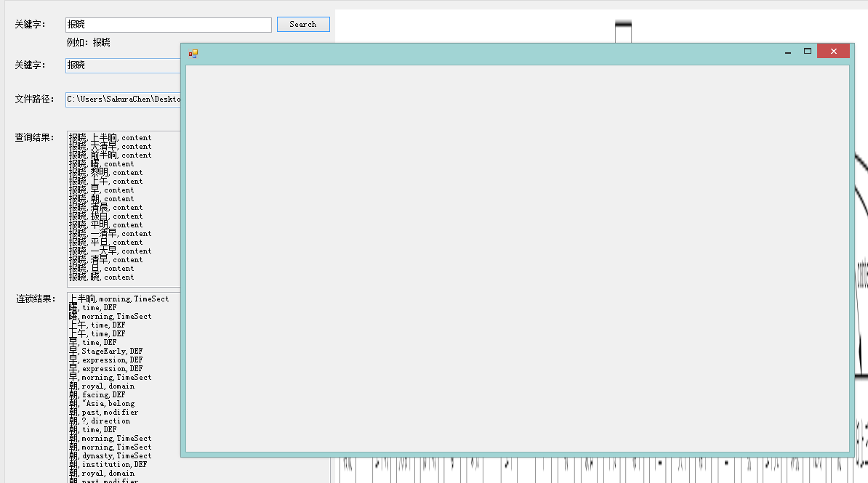Maximize the blank front window
868x483 pixels.
point(808,52)
